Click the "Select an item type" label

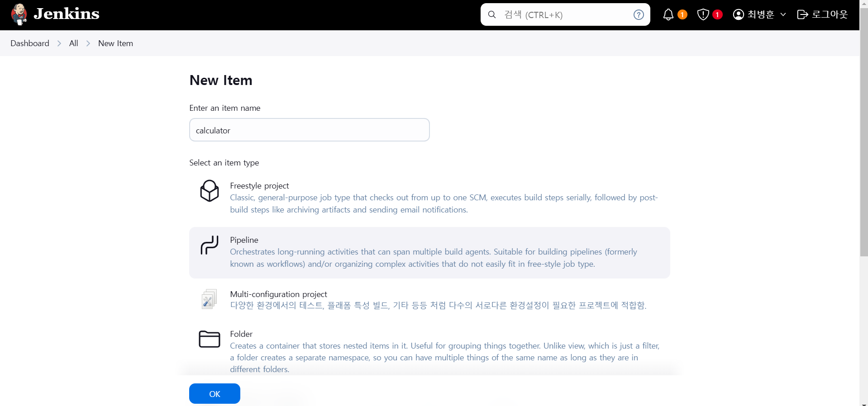coord(224,163)
